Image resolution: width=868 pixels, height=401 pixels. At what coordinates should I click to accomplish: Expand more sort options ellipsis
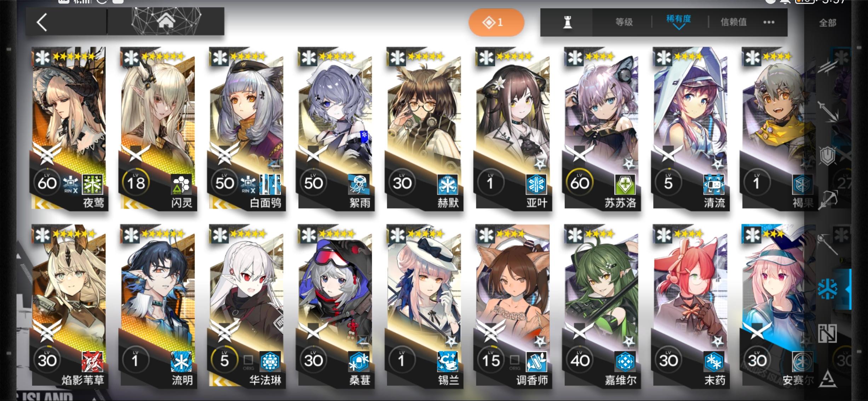[x=769, y=22]
